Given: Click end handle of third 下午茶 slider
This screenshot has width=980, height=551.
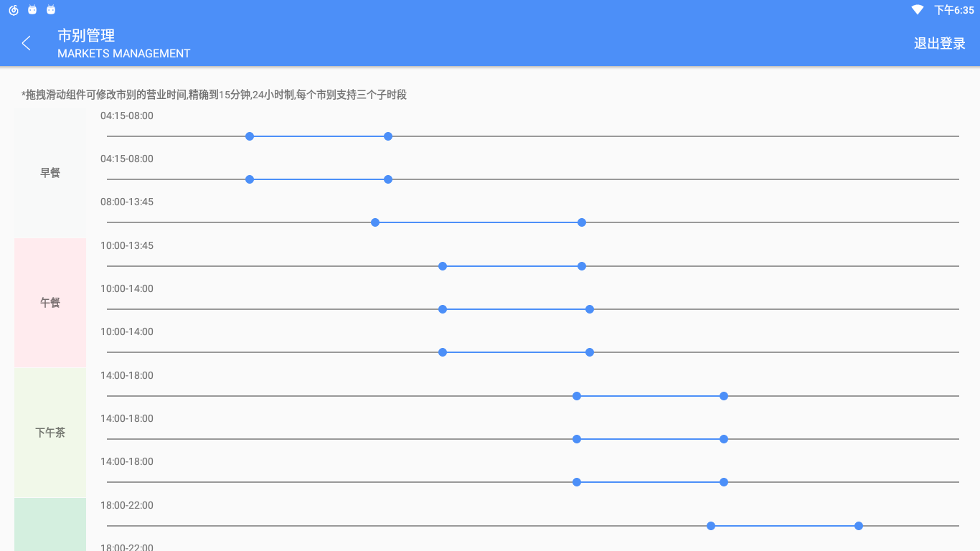Looking at the screenshot, I should [724, 482].
